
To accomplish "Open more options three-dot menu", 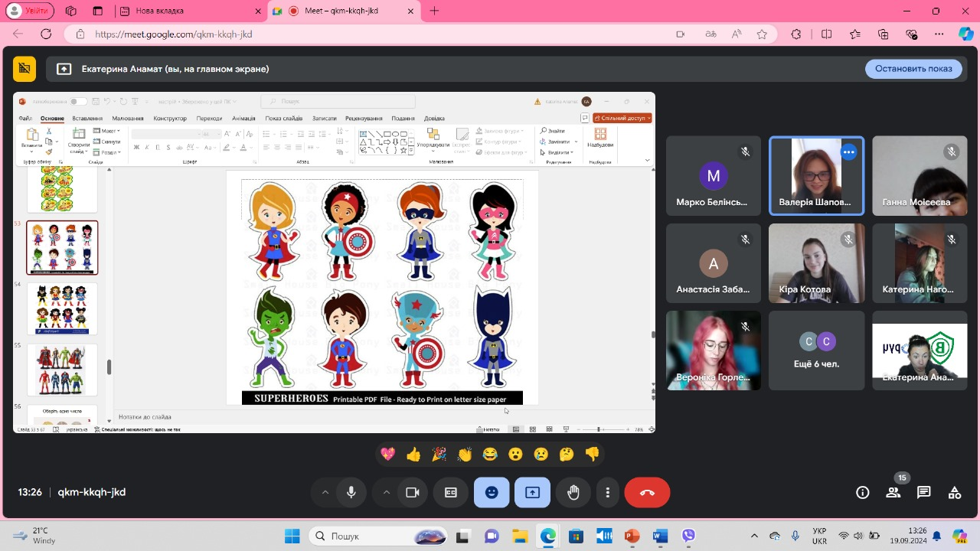I will [x=608, y=492].
